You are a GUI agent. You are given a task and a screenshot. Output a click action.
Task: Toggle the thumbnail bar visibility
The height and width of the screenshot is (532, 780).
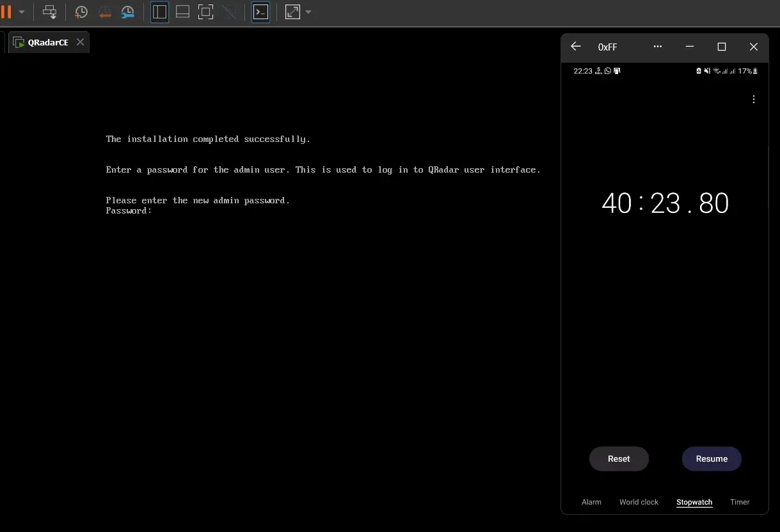click(x=182, y=12)
